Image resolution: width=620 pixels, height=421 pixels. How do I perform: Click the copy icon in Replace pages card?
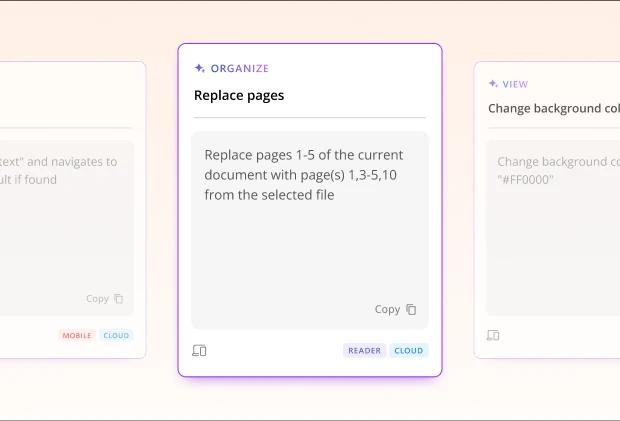click(411, 310)
